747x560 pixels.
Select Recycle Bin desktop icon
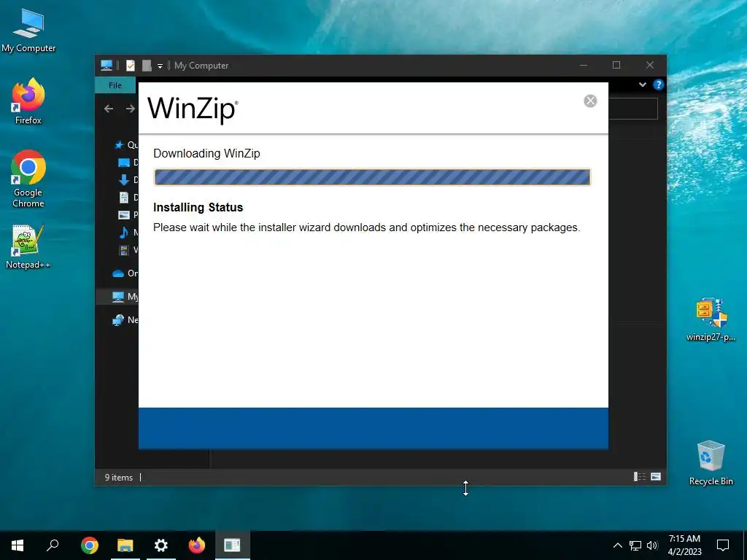711,463
